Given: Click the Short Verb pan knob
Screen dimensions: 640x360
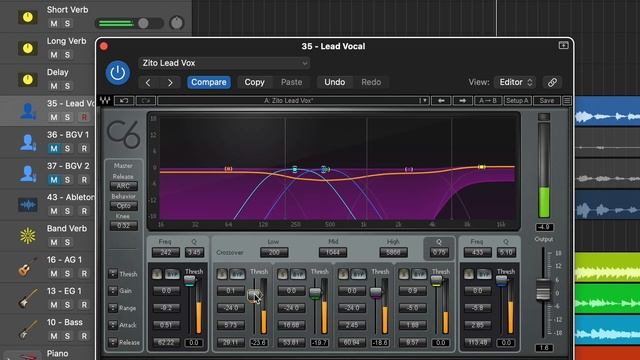Looking at the screenshot, I should [176, 23].
